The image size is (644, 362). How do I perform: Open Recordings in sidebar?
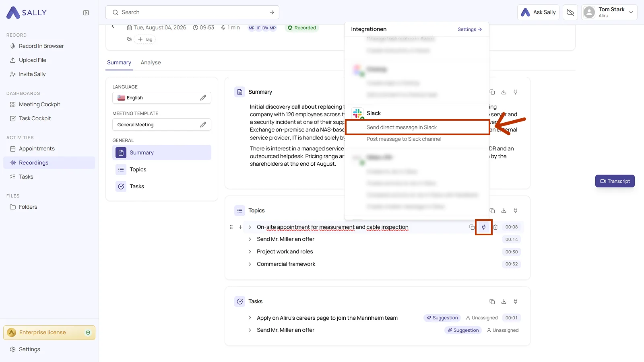pyautogui.click(x=50, y=162)
